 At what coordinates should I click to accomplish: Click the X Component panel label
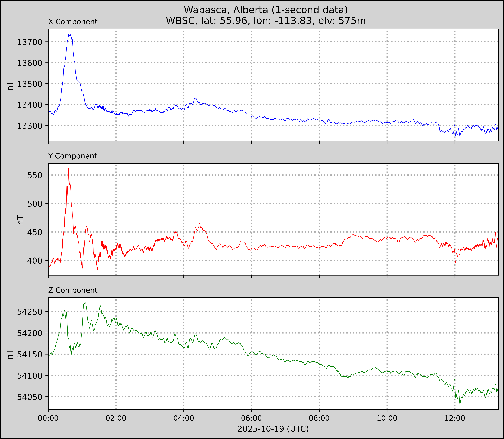pos(73,22)
